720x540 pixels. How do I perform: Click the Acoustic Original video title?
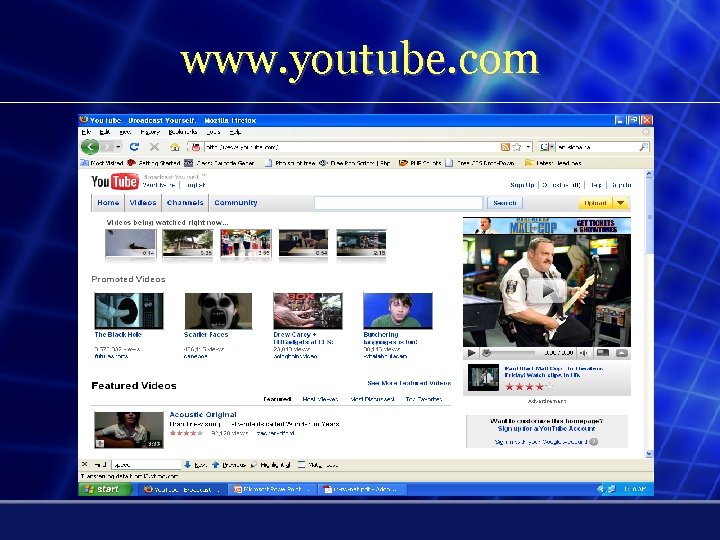pyautogui.click(x=203, y=415)
